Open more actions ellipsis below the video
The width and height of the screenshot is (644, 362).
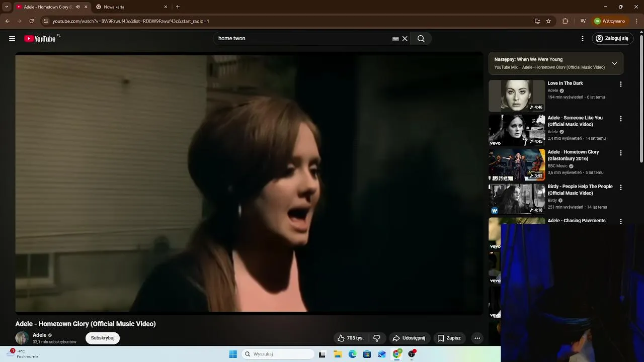477,338
